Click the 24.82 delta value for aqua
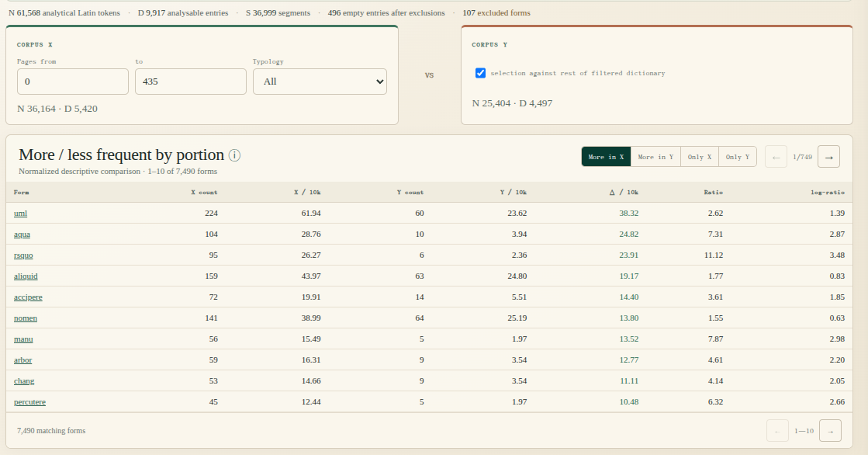This screenshot has width=868, height=455. (x=629, y=234)
